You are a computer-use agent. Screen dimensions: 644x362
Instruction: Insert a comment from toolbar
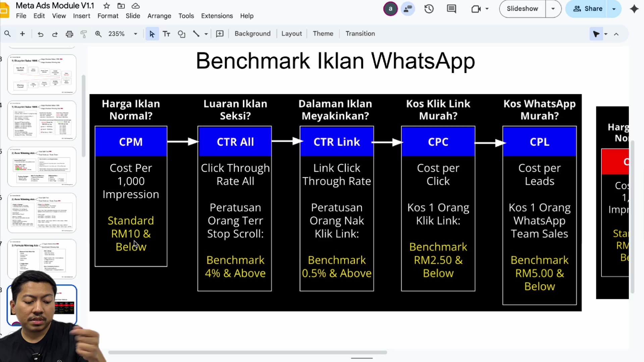[220, 34]
